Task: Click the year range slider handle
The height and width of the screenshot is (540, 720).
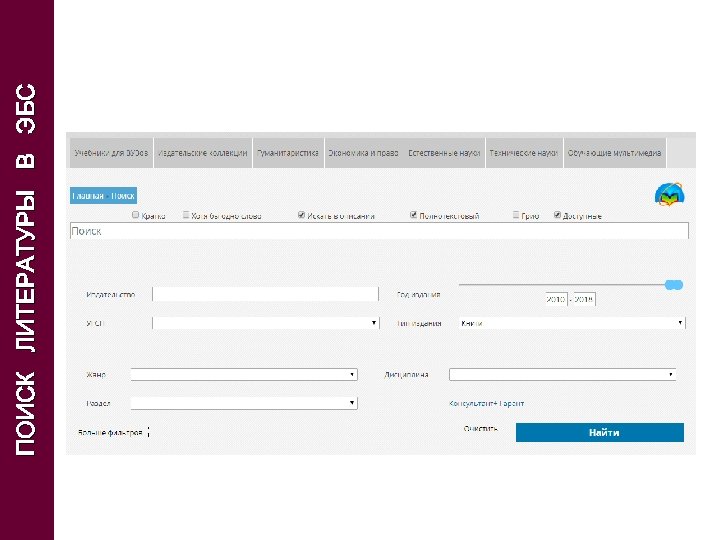Action: click(x=674, y=285)
